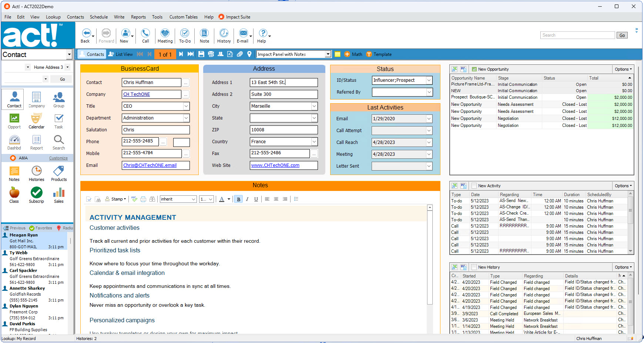The height and width of the screenshot is (343, 644).
Task: Open the CH TechONE company link
Action: tap(137, 94)
